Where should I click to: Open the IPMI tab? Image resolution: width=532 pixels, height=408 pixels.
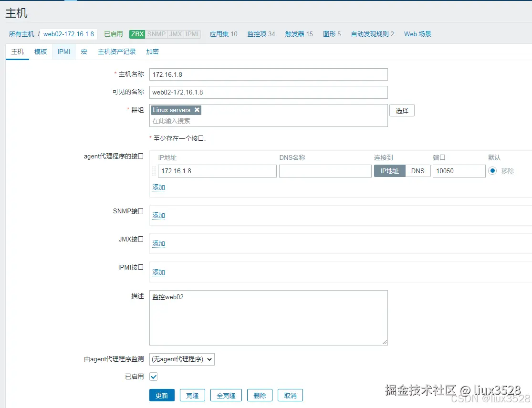[64, 52]
